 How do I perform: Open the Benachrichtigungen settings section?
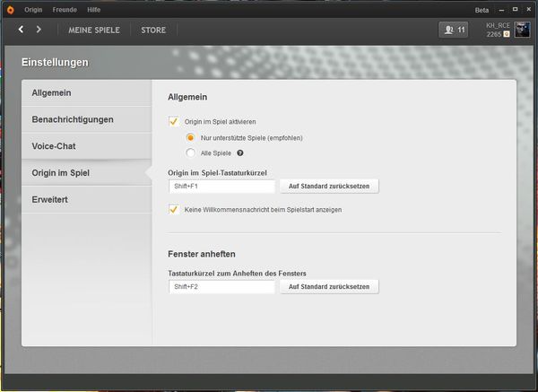tap(86, 119)
